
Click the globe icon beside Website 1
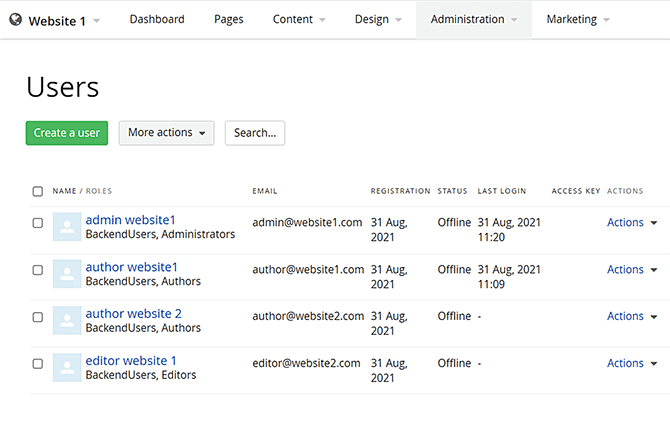pyautogui.click(x=15, y=20)
